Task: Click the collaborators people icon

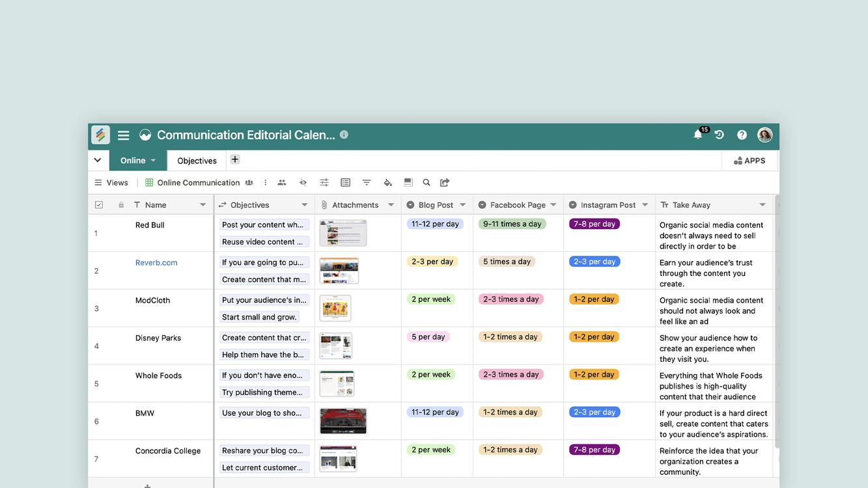Action: tap(282, 183)
